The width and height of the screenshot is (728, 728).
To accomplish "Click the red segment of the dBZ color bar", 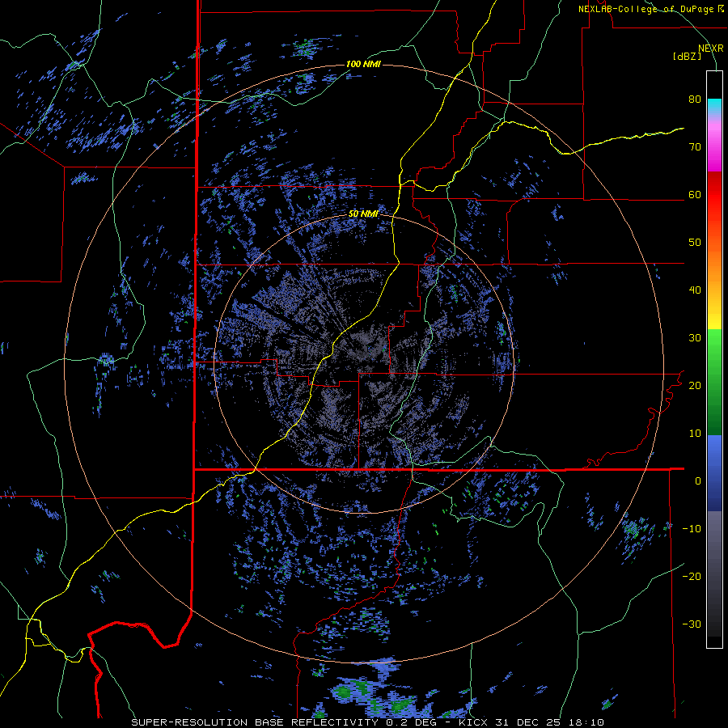I will [714, 195].
